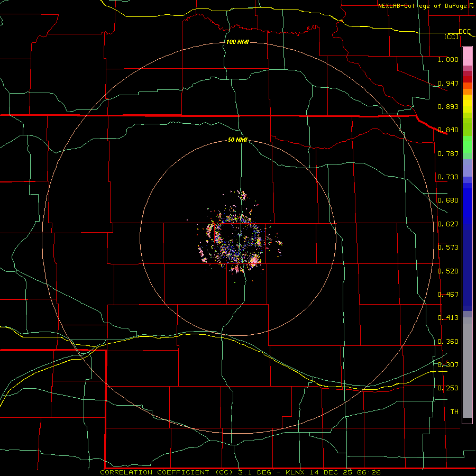The image size is (476, 476).
Task: Click the TH threshold label on scale
Action: coord(454,412)
